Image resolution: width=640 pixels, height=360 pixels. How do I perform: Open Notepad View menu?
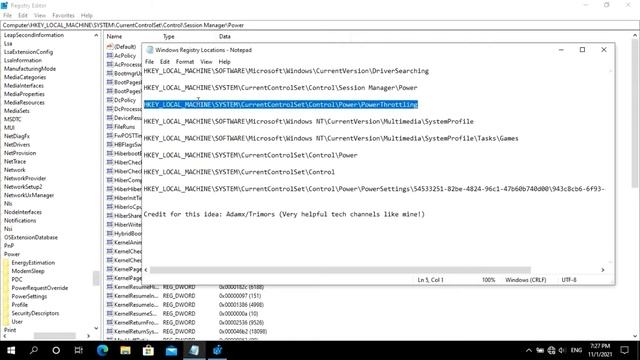coord(206,62)
